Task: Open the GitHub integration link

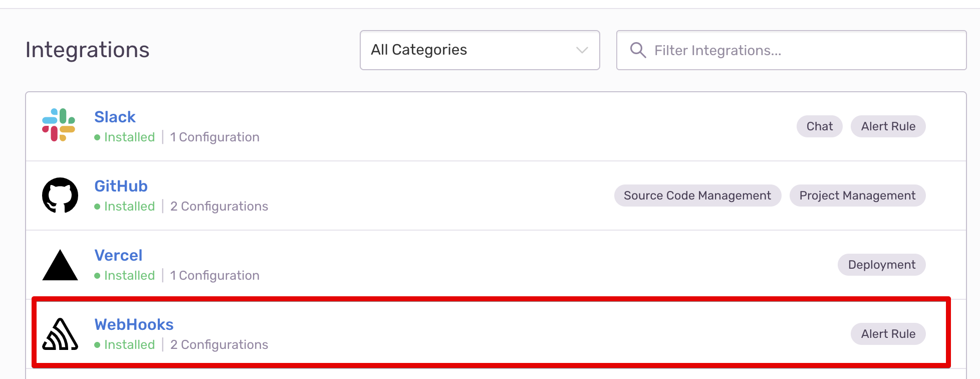Action: [121, 186]
